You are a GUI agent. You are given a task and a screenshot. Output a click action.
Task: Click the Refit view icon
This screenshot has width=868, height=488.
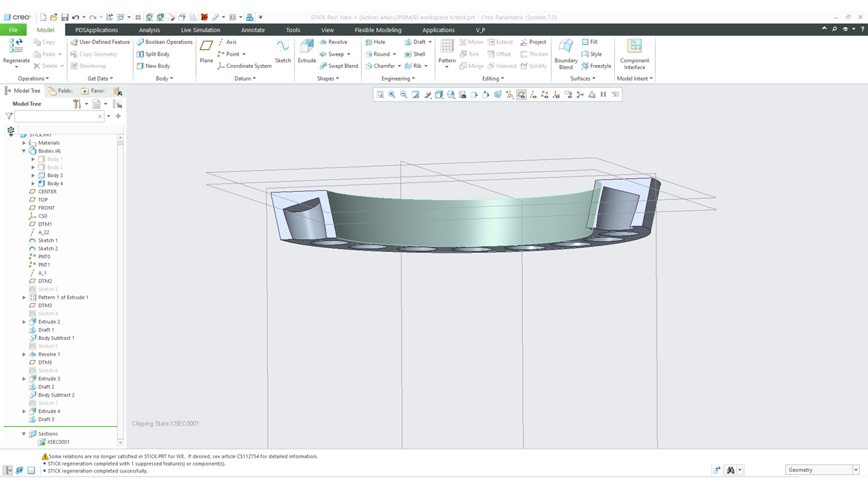(x=380, y=95)
